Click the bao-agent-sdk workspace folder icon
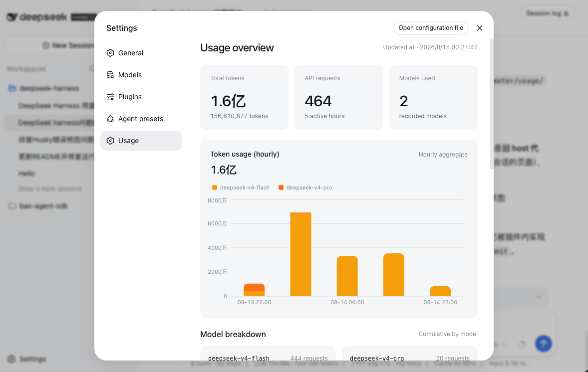The width and height of the screenshot is (588, 372). click(12, 206)
